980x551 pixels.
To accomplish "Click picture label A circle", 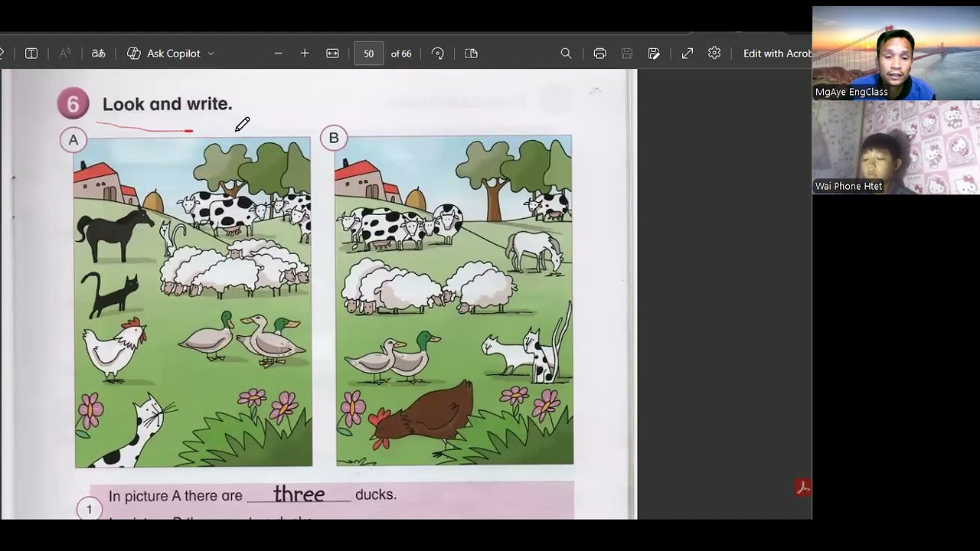I will (x=73, y=140).
